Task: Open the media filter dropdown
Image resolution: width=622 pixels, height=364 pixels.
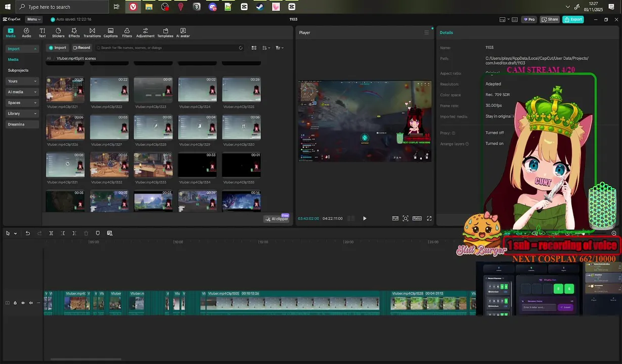Action: (279, 48)
